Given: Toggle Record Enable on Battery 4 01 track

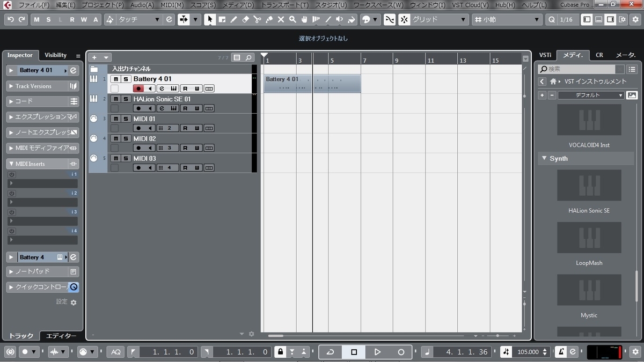Looking at the screenshot, I should [x=138, y=88].
